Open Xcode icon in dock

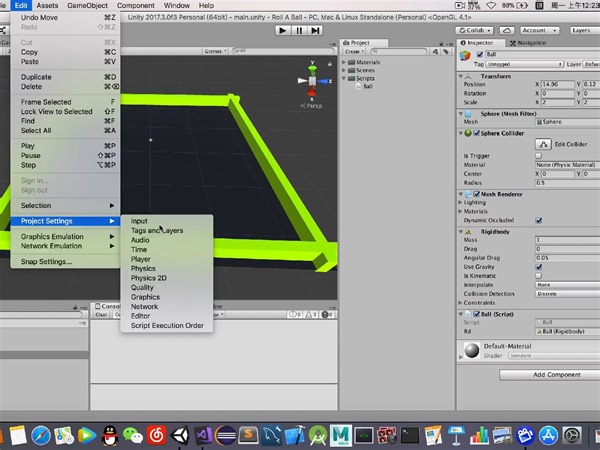coord(295,435)
